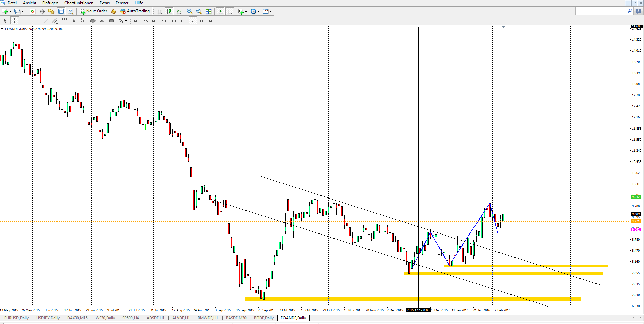This screenshot has width=644, height=324.
Task: Select the Fibonacci retracement tool
Action: click(65, 21)
